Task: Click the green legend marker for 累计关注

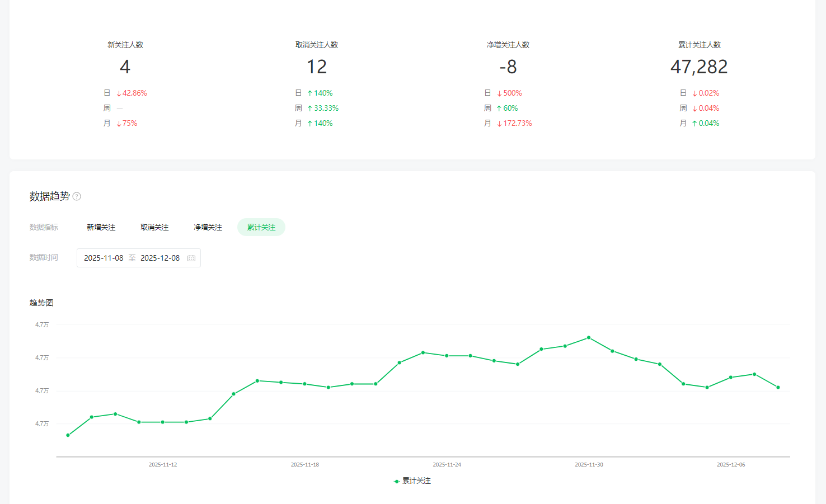Action: pos(397,481)
